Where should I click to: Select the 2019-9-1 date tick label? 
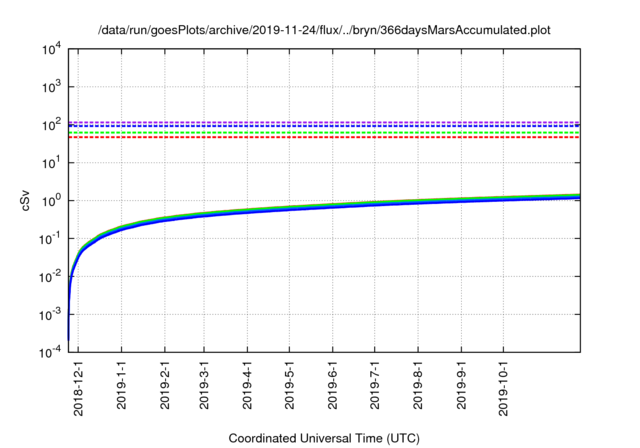pyautogui.click(x=459, y=386)
